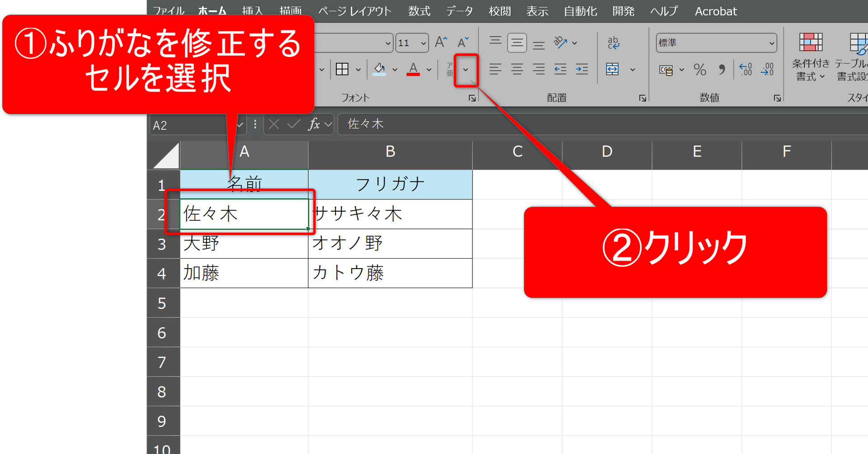
Task: Click the Orientation text angle icon
Action: (561, 43)
